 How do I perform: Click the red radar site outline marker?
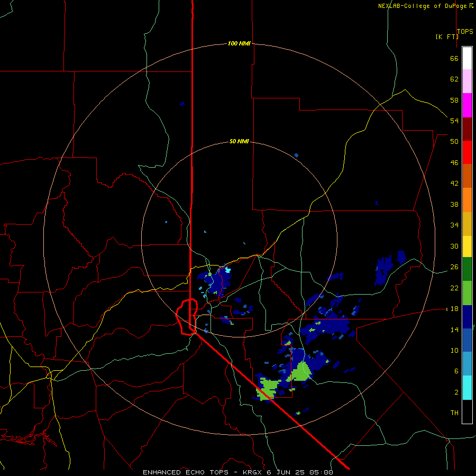(x=187, y=317)
